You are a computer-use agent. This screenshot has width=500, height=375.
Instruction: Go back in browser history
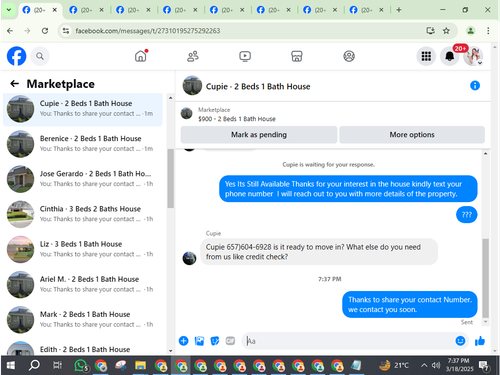click(x=10, y=31)
